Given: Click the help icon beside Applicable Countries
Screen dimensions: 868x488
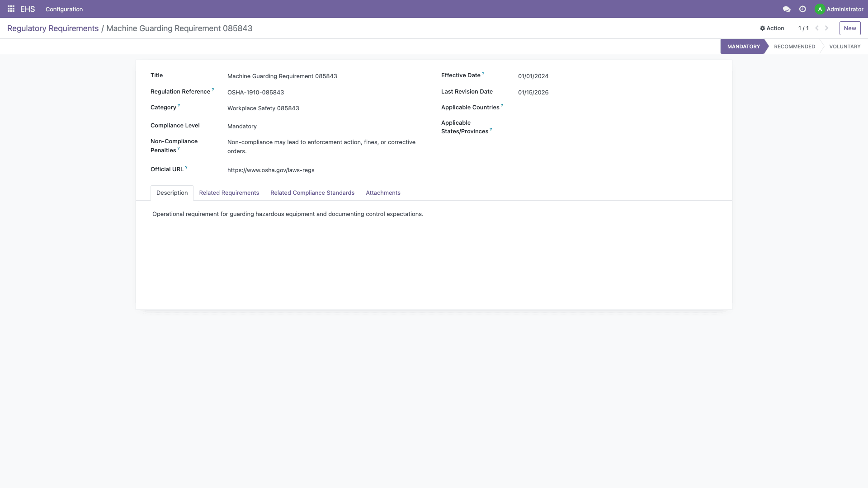Looking at the screenshot, I should coord(502,105).
